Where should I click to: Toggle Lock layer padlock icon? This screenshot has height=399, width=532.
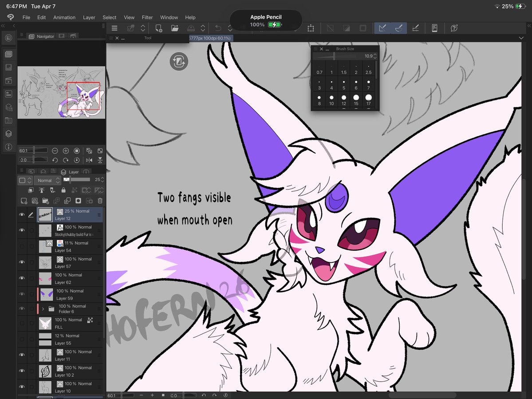tap(63, 190)
